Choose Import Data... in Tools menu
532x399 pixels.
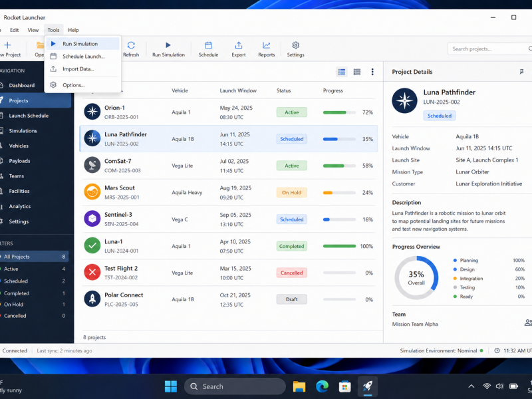pyautogui.click(x=82, y=69)
